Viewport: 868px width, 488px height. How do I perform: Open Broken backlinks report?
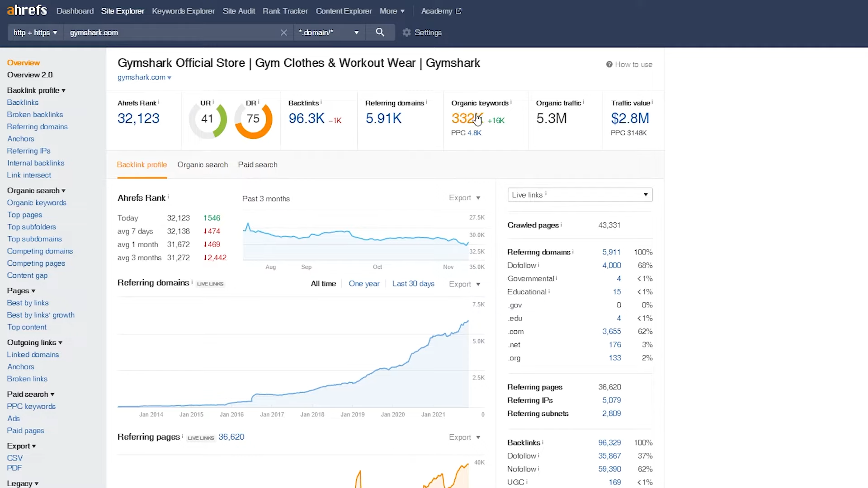tap(35, 115)
